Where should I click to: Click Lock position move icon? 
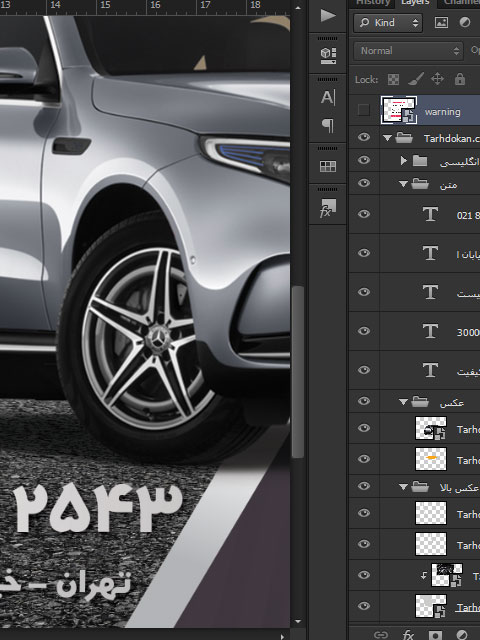point(438,79)
